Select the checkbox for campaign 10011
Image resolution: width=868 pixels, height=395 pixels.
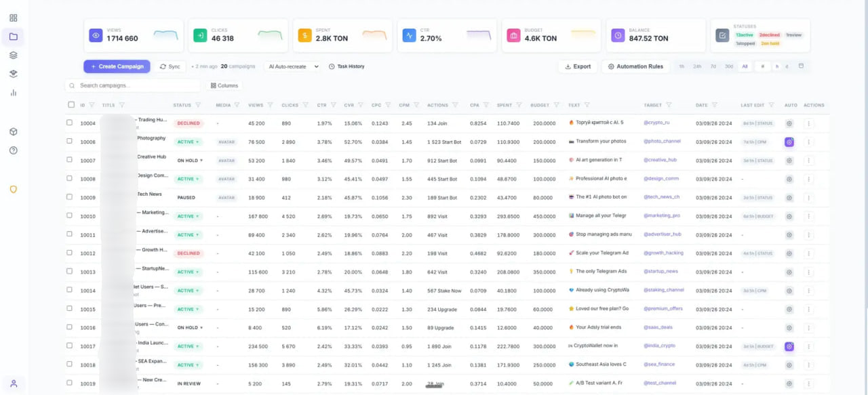point(69,234)
